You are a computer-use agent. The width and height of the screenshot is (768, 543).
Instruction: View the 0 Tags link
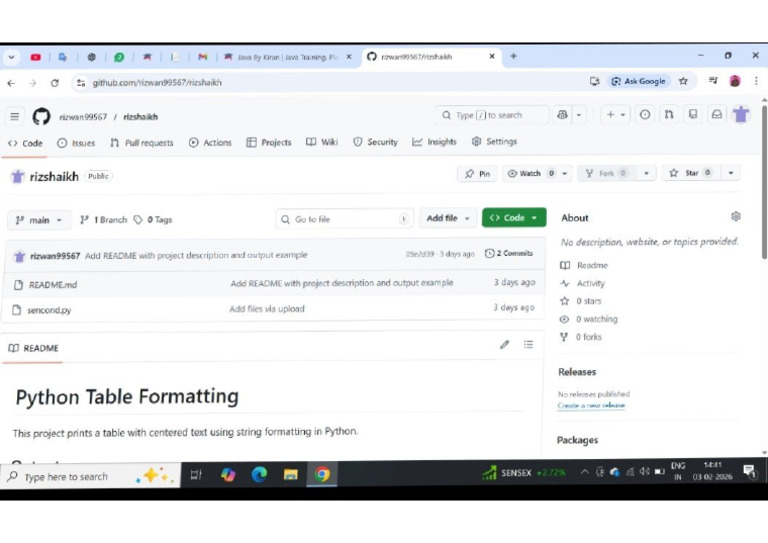(153, 220)
